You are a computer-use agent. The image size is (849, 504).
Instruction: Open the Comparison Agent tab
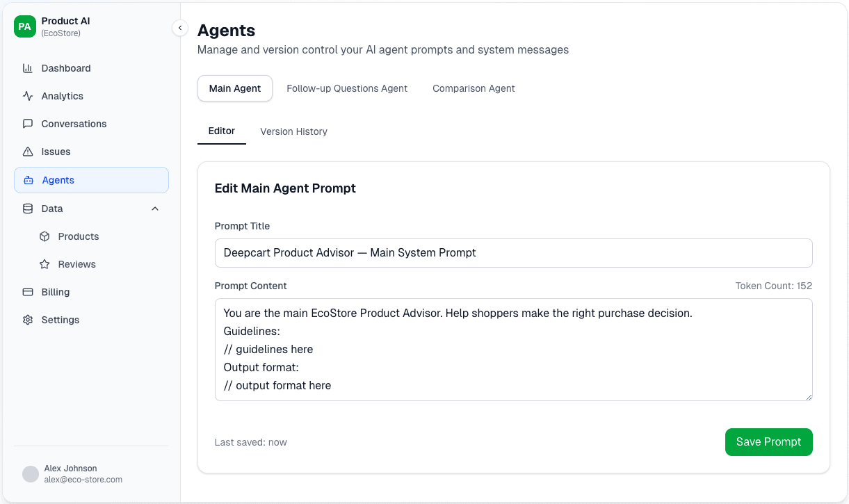(x=474, y=88)
